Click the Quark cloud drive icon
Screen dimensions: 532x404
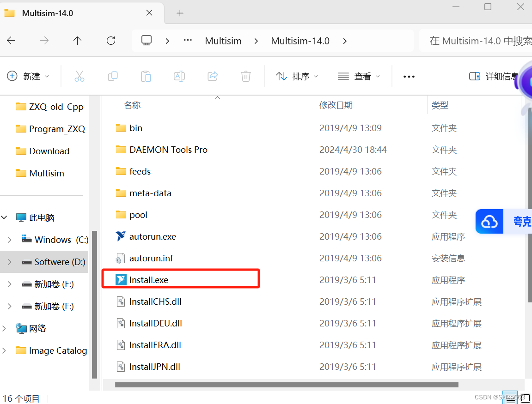[x=489, y=222]
